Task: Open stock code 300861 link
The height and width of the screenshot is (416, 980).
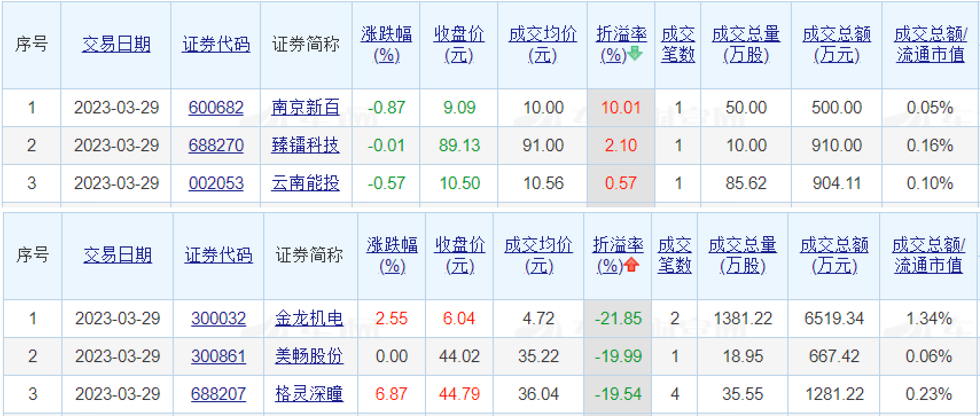Action: coord(218,356)
